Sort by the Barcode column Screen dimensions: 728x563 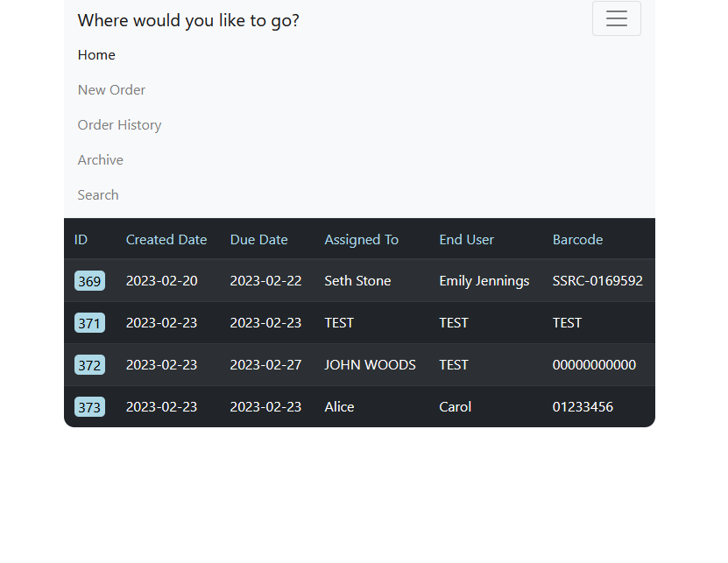[x=577, y=238]
